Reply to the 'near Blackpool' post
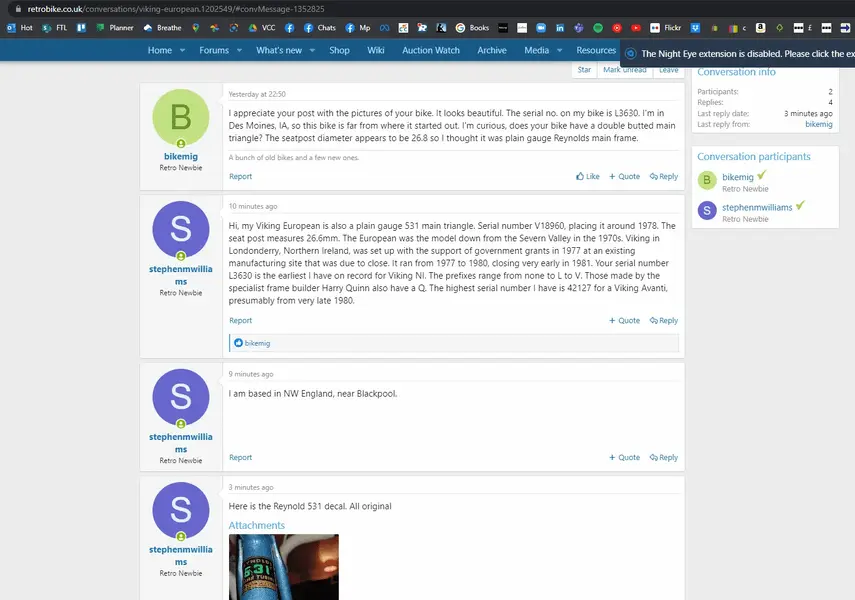Image resolution: width=855 pixels, height=600 pixels. (664, 458)
